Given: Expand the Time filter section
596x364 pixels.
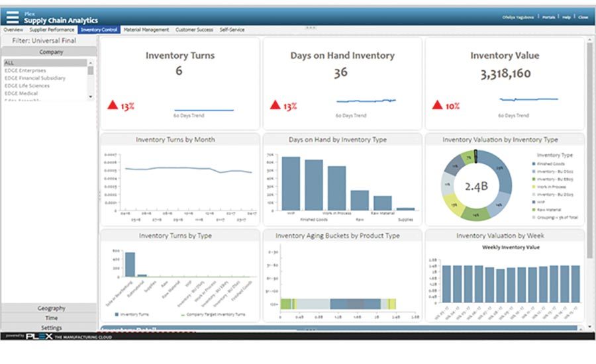Looking at the screenshot, I should (x=51, y=318).
